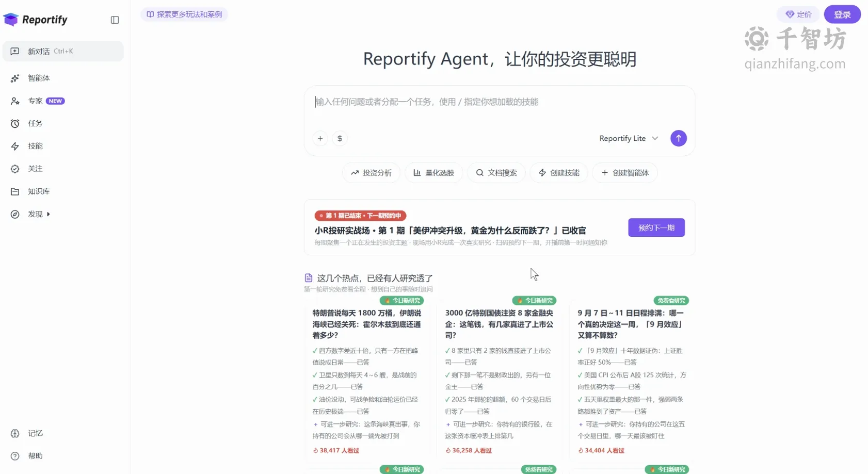Click the 第1期已结束 red badge
Viewport: 868px width, 474px height.
(x=360, y=216)
